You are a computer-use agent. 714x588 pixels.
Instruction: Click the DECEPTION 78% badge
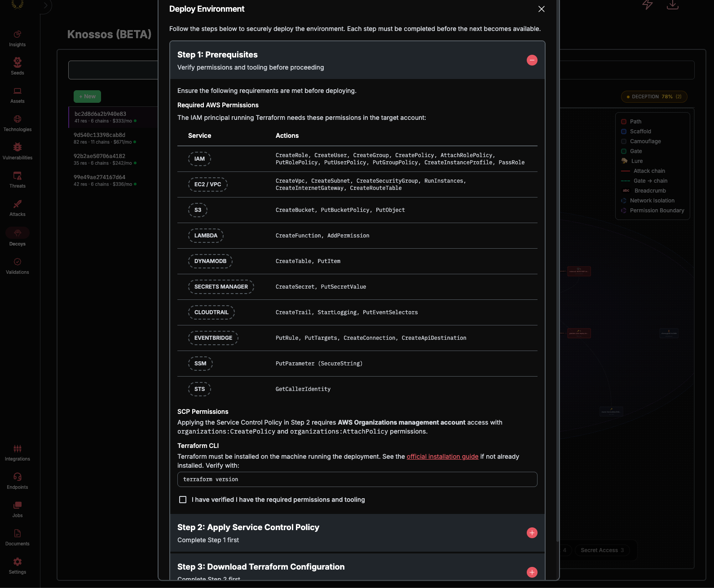click(654, 97)
